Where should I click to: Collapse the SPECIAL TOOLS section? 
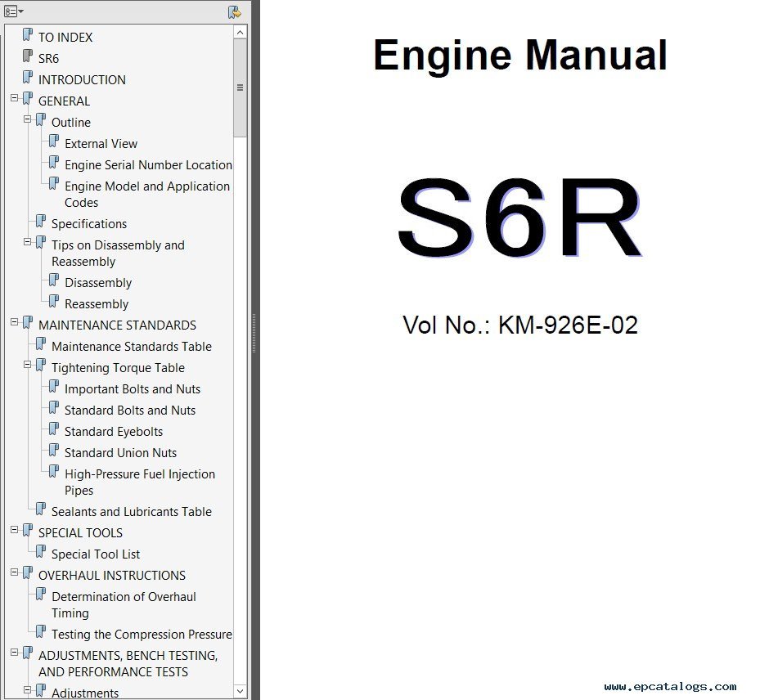(15, 531)
